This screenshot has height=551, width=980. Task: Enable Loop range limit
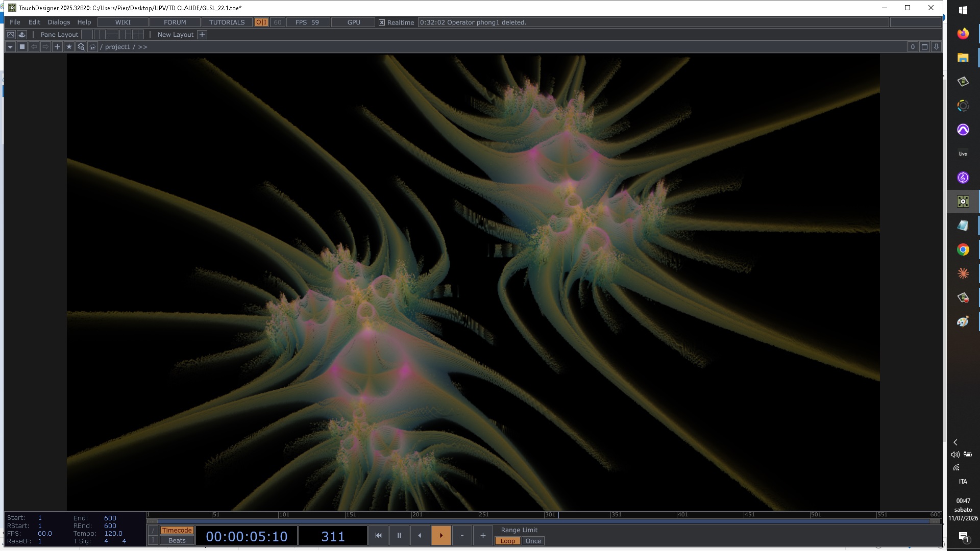click(507, 541)
